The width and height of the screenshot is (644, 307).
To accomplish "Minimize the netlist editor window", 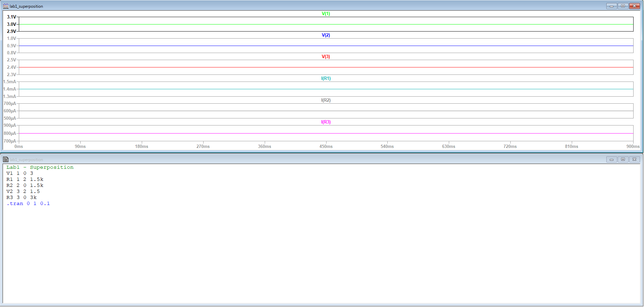I will [611, 159].
